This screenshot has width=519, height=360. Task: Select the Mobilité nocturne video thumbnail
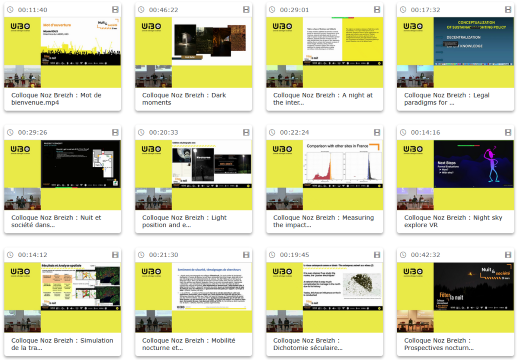coord(194,297)
